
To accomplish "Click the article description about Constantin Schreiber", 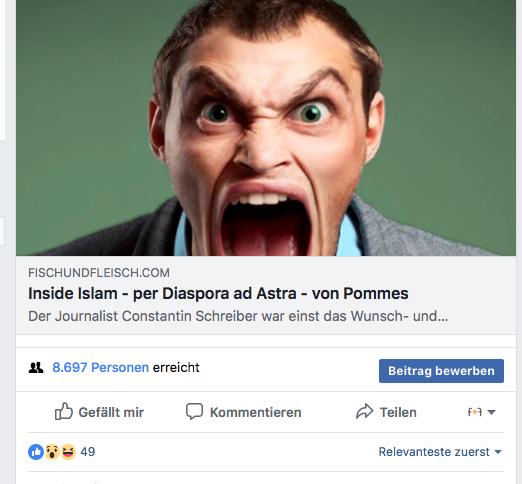I will click(x=238, y=316).
